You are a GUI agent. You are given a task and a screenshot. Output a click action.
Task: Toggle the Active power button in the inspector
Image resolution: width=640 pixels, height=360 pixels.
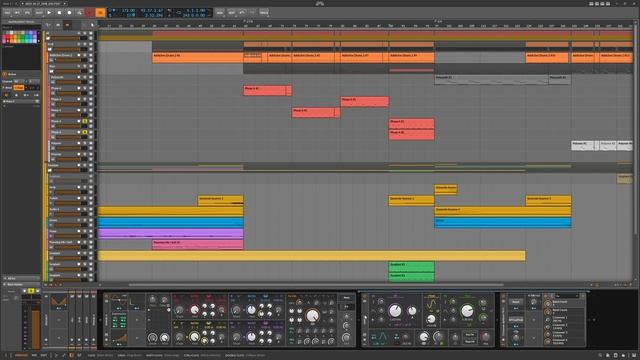pyautogui.click(x=5, y=74)
